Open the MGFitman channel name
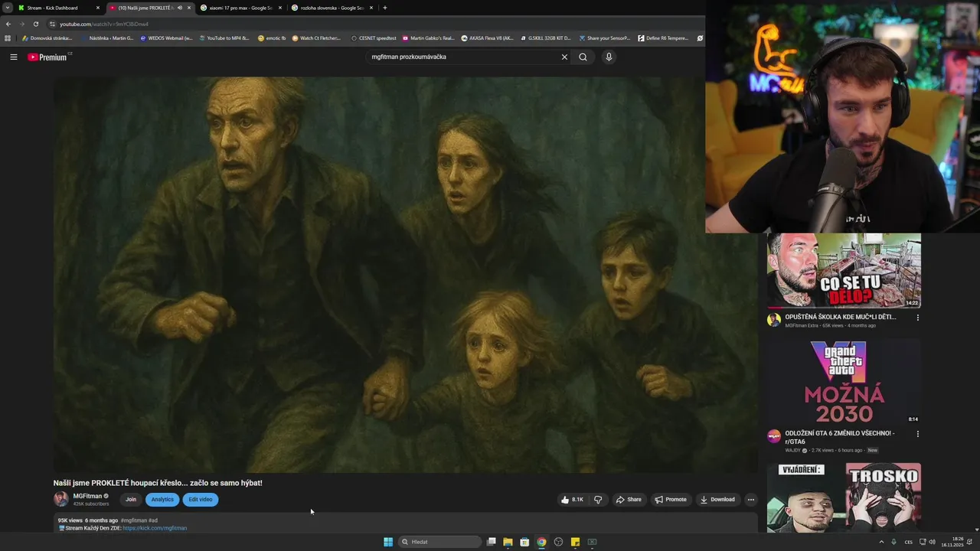The width and height of the screenshot is (980, 551). click(87, 496)
